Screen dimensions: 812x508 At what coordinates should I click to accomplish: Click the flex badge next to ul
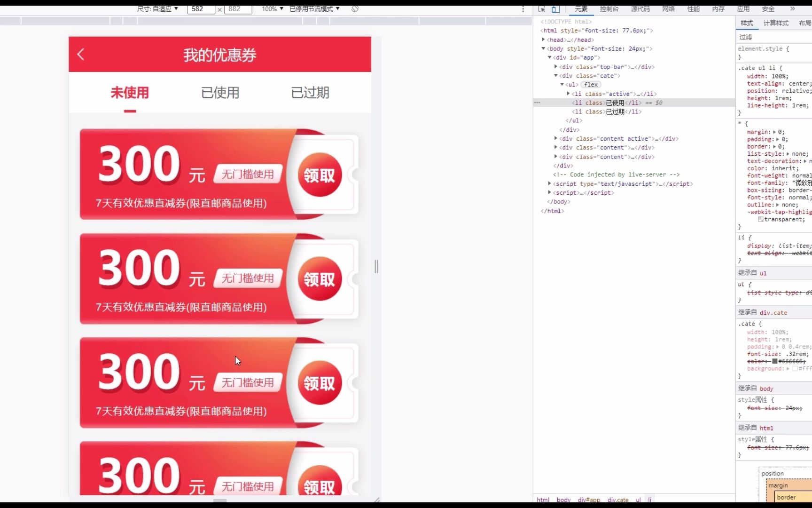point(591,85)
